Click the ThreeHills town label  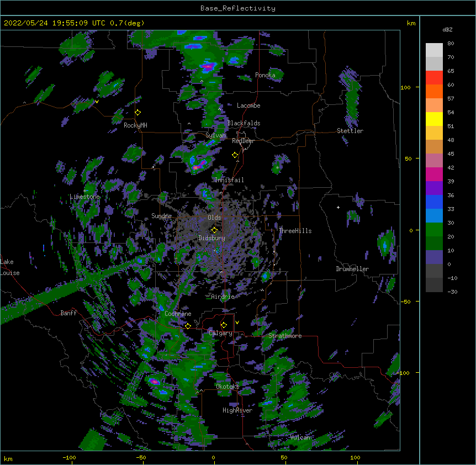click(295, 231)
